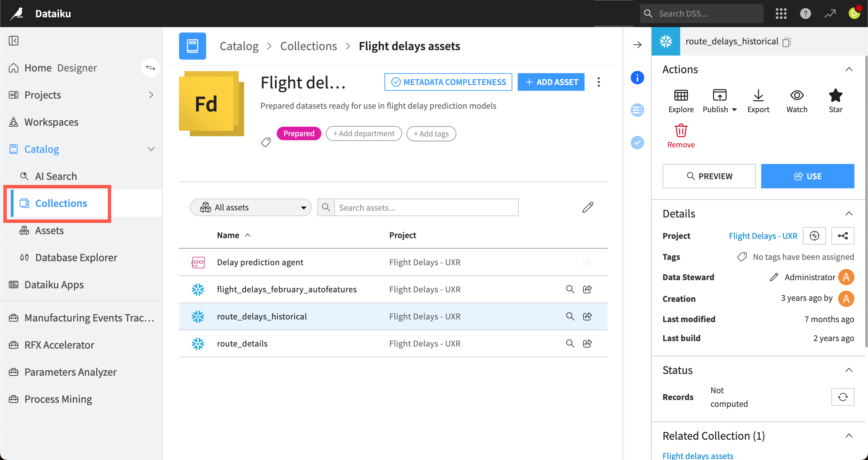Select the blue info tab icon
The image size is (868, 460).
click(637, 78)
